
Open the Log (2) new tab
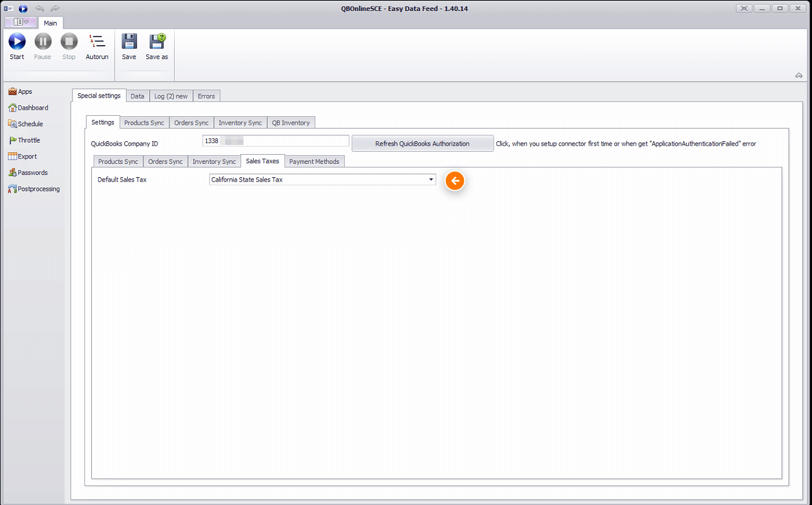(171, 96)
